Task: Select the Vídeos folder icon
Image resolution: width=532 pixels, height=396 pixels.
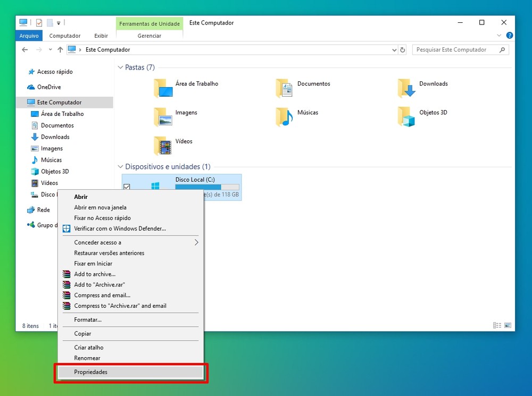Action: pyautogui.click(x=163, y=145)
